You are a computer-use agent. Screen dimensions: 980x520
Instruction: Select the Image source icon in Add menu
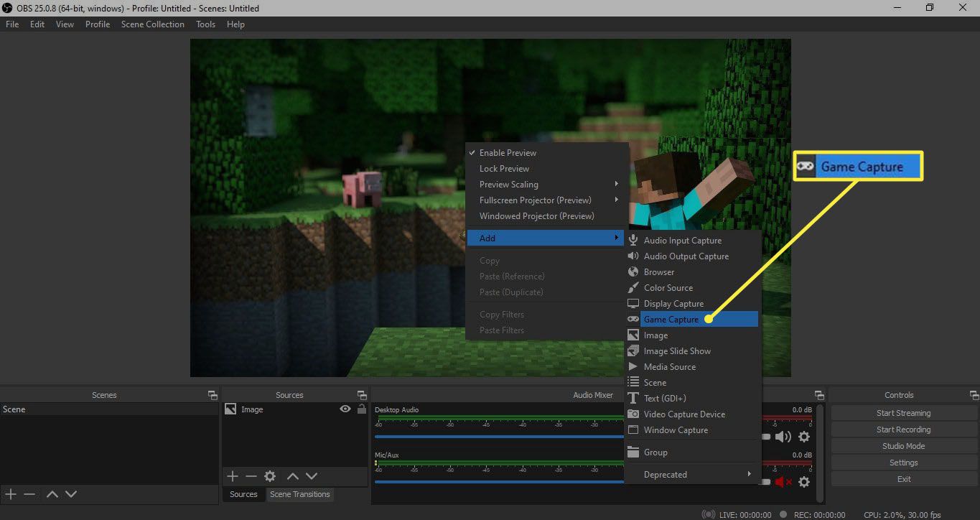point(633,335)
